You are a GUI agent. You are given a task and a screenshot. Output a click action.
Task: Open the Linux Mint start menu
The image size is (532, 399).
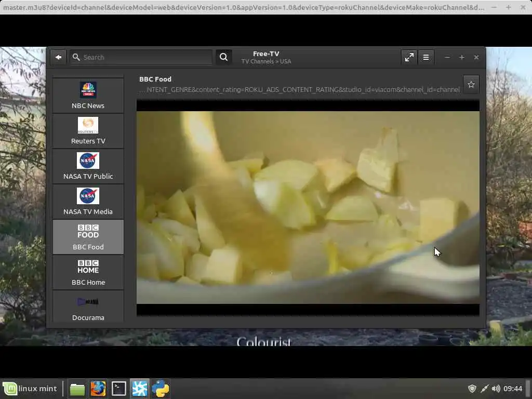click(30, 389)
